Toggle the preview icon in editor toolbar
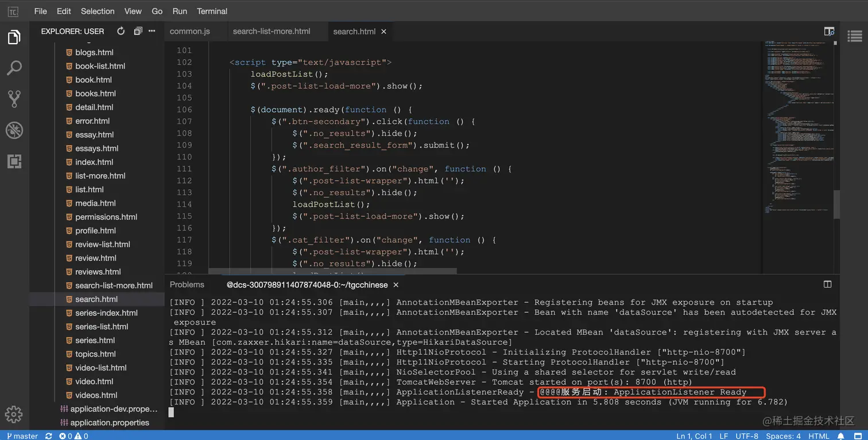868x440 pixels. pos(829,32)
